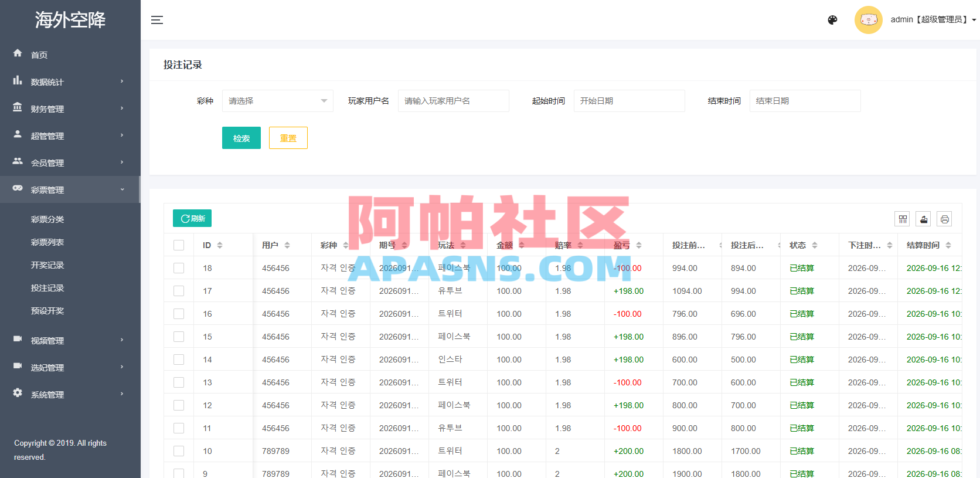This screenshot has height=478, width=980.
Task: Check the row with ID 18
Action: [x=179, y=268]
